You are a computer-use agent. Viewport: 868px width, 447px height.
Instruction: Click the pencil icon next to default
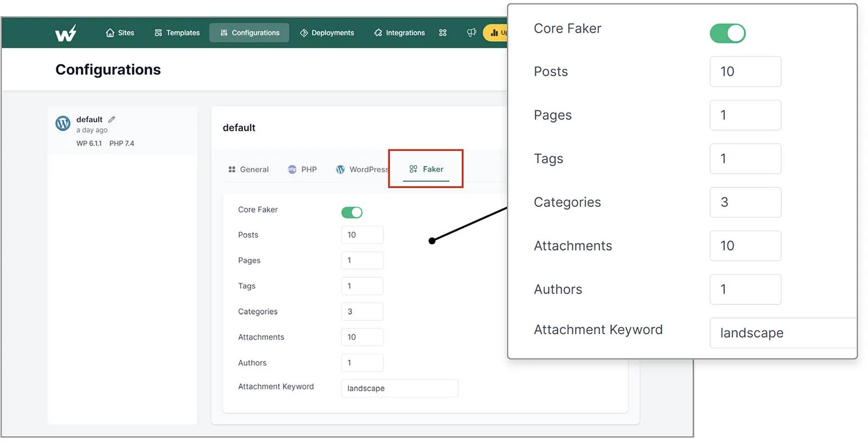coord(112,119)
